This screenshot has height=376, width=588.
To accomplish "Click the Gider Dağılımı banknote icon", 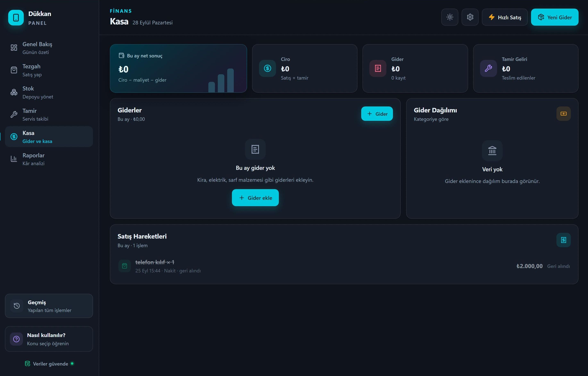I will point(563,114).
